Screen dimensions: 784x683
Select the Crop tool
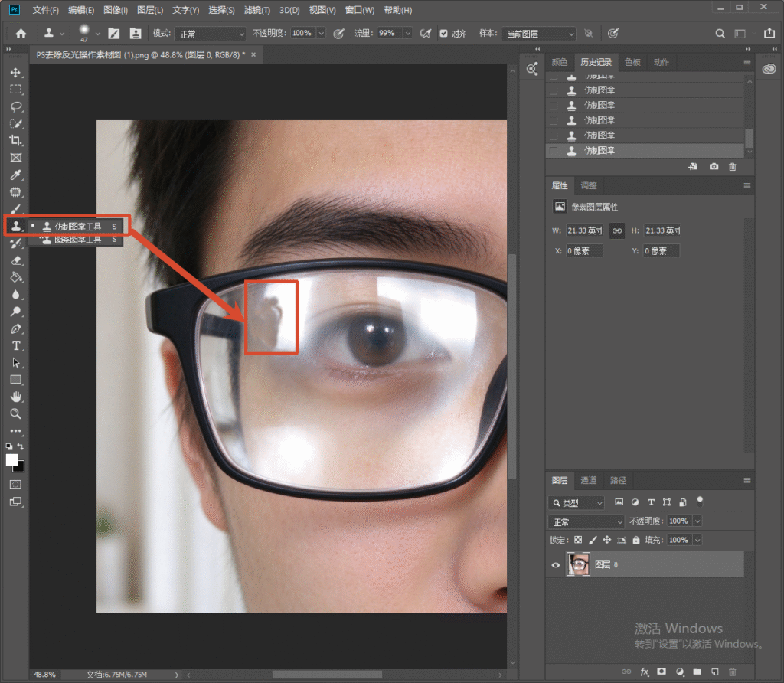pyautogui.click(x=15, y=140)
